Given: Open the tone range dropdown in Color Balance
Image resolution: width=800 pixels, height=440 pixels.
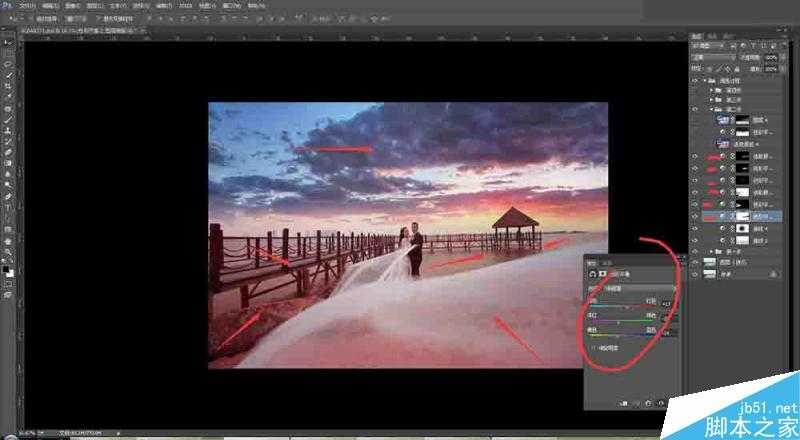Looking at the screenshot, I should (640, 288).
